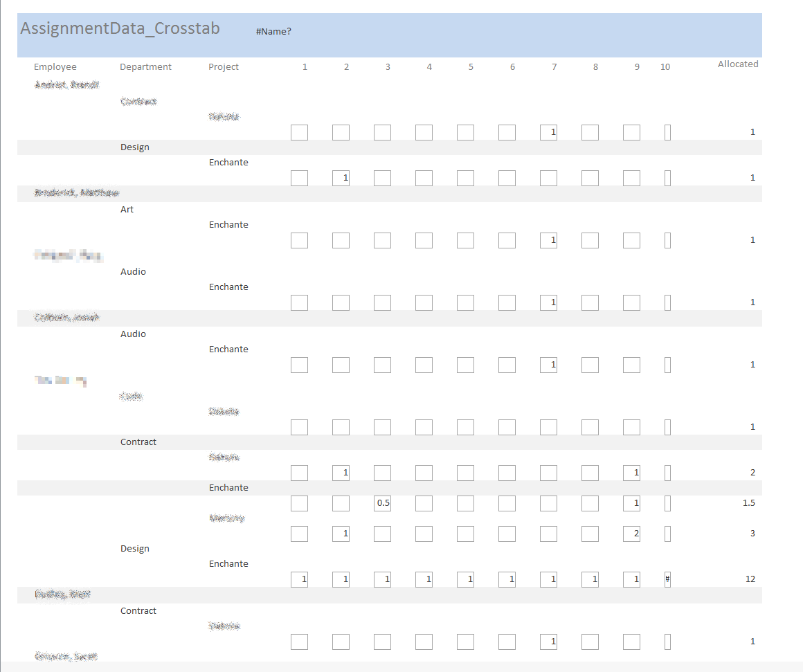
Task: Click the Allocated total showing 1.5
Action: [748, 503]
